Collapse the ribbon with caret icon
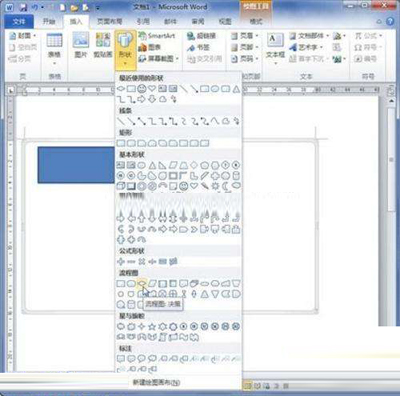 tap(379, 22)
